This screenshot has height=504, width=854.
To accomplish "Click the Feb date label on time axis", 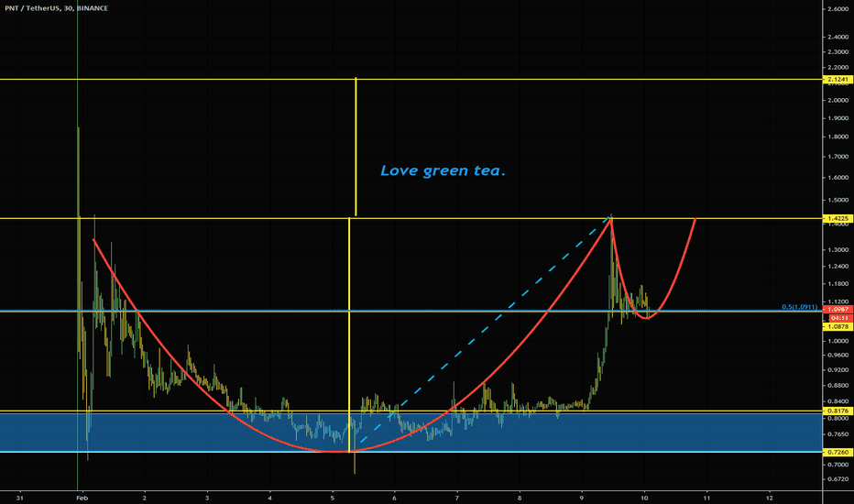I will click(x=82, y=498).
